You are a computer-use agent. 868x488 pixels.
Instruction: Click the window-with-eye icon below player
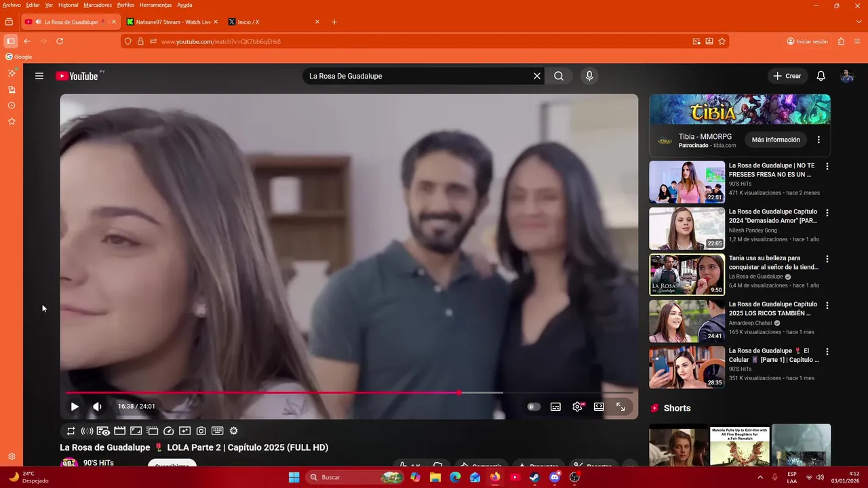pos(103,430)
